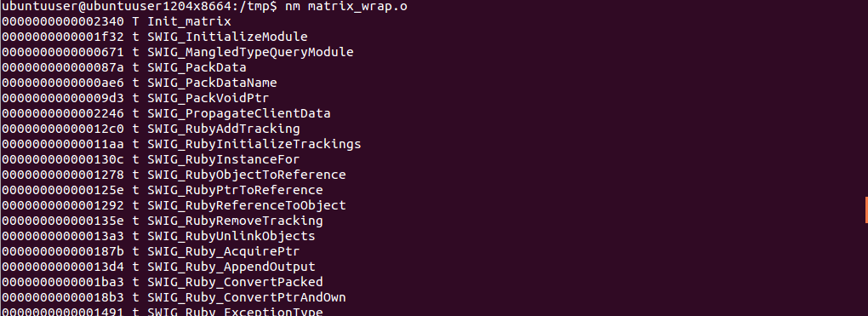Click on SWIG_RubyPtrToReference text
The height and width of the screenshot is (316, 868).
point(235,190)
